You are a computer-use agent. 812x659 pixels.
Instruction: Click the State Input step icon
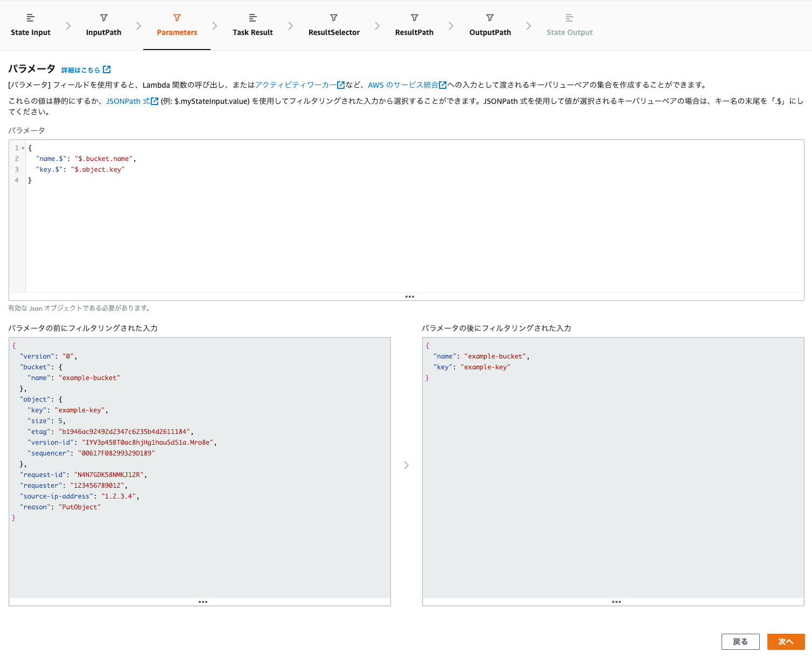pos(30,17)
